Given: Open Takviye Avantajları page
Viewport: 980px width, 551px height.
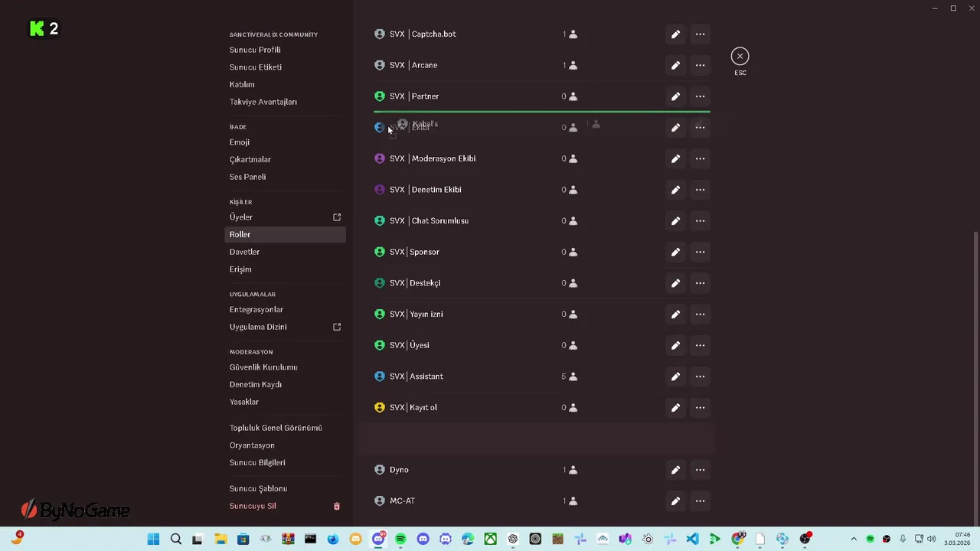Looking at the screenshot, I should pyautogui.click(x=263, y=102).
